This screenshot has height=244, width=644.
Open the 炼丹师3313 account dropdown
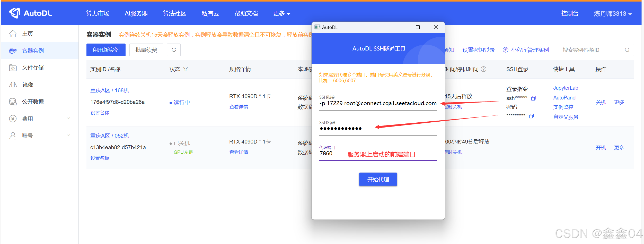(x=613, y=14)
